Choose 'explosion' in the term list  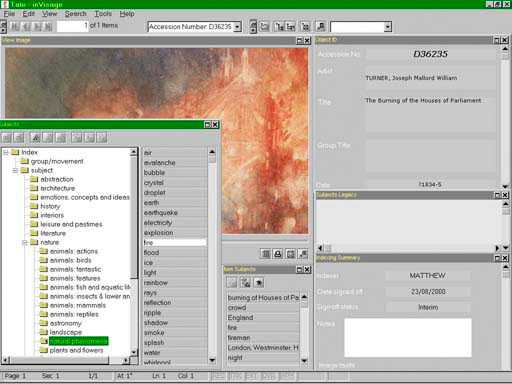pyautogui.click(x=175, y=233)
